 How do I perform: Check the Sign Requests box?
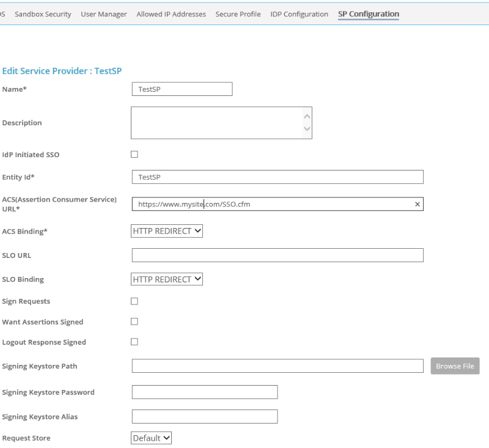(x=134, y=301)
